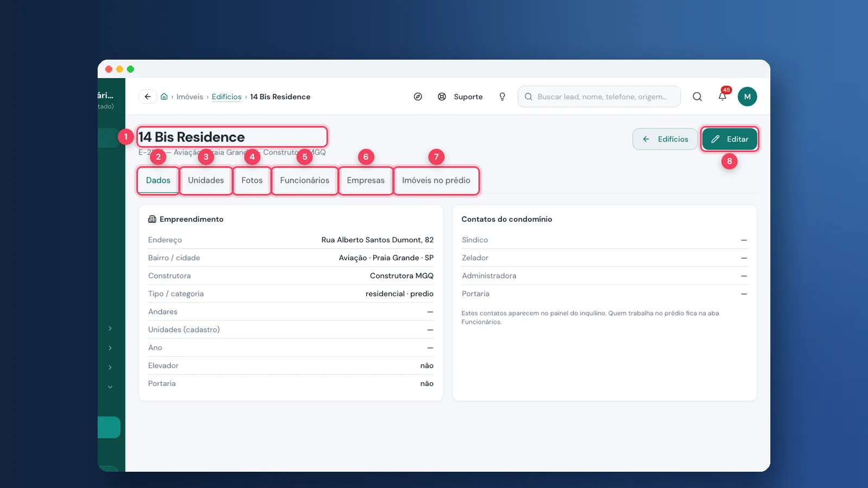Click the compass icon in top bar

[418, 97]
